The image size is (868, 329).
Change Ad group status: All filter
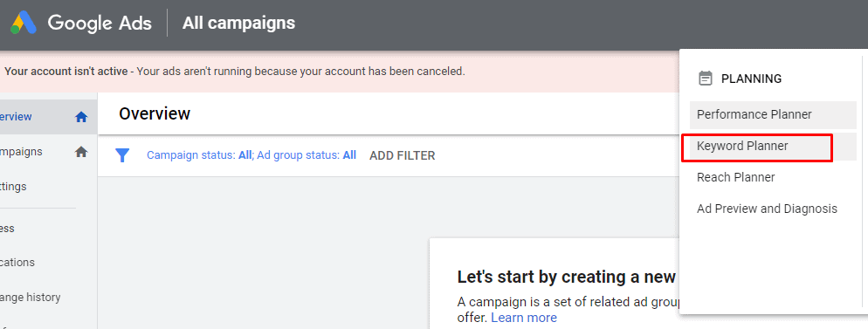[307, 155]
